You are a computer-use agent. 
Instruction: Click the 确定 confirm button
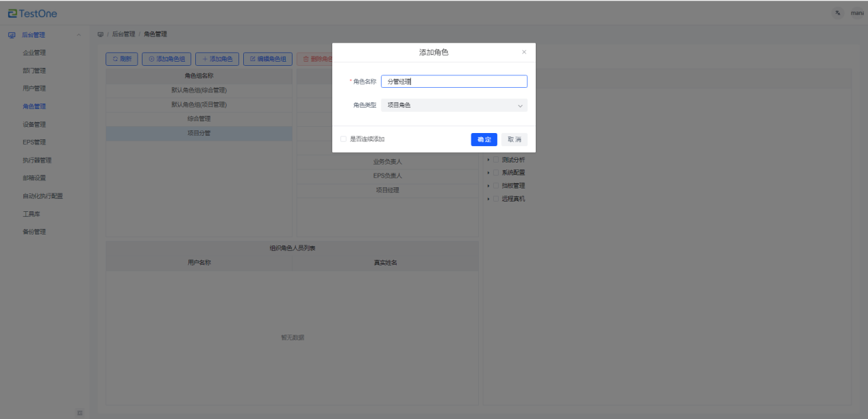click(484, 139)
